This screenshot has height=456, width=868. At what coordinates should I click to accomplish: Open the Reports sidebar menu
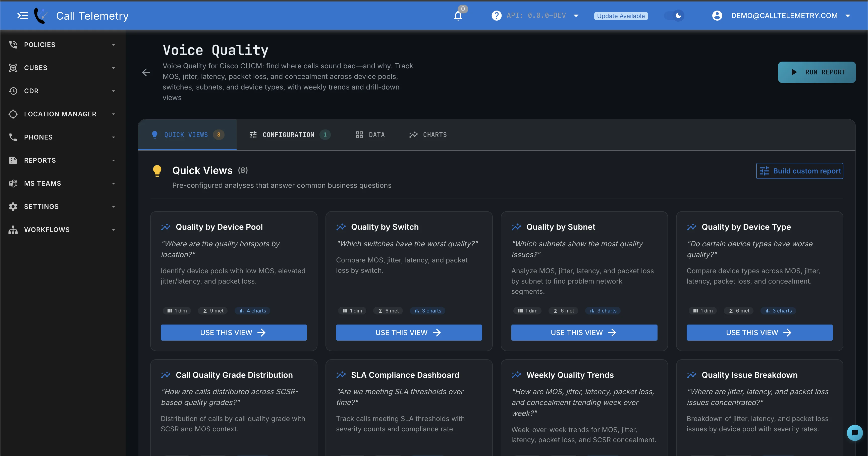point(63,160)
